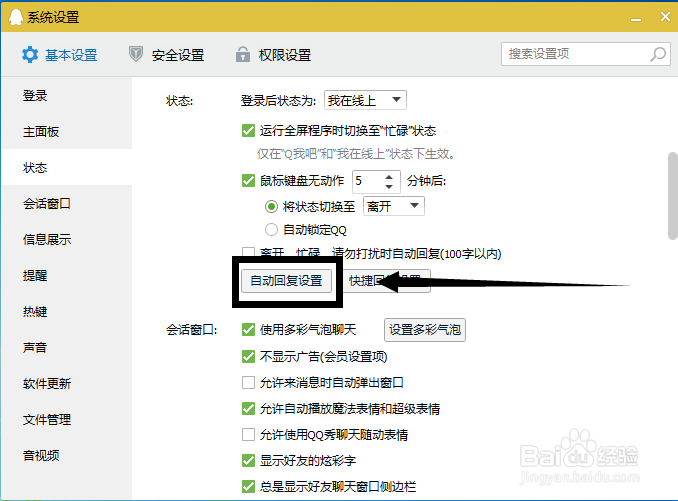The height and width of the screenshot is (501, 678).
Task: Open 信息展示 settings in sidebar
Action: pyautogui.click(x=67, y=239)
